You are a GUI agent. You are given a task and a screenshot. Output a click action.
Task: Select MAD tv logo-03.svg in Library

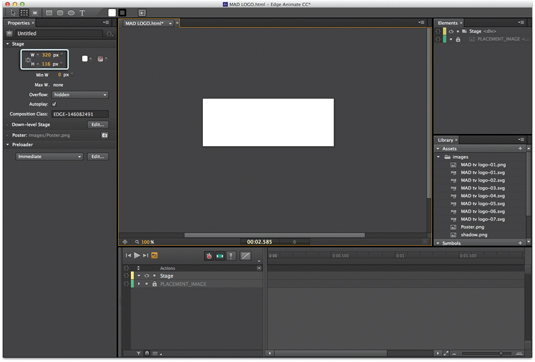(483, 188)
